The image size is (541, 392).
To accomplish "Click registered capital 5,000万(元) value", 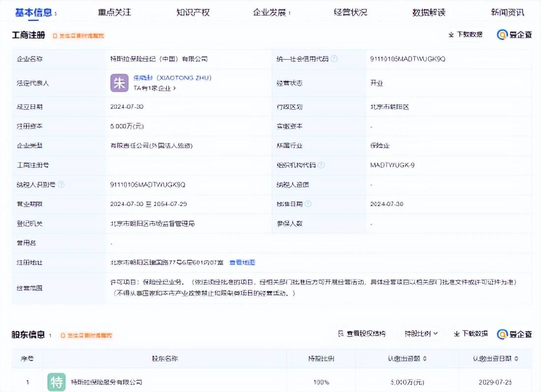I will [127, 126].
